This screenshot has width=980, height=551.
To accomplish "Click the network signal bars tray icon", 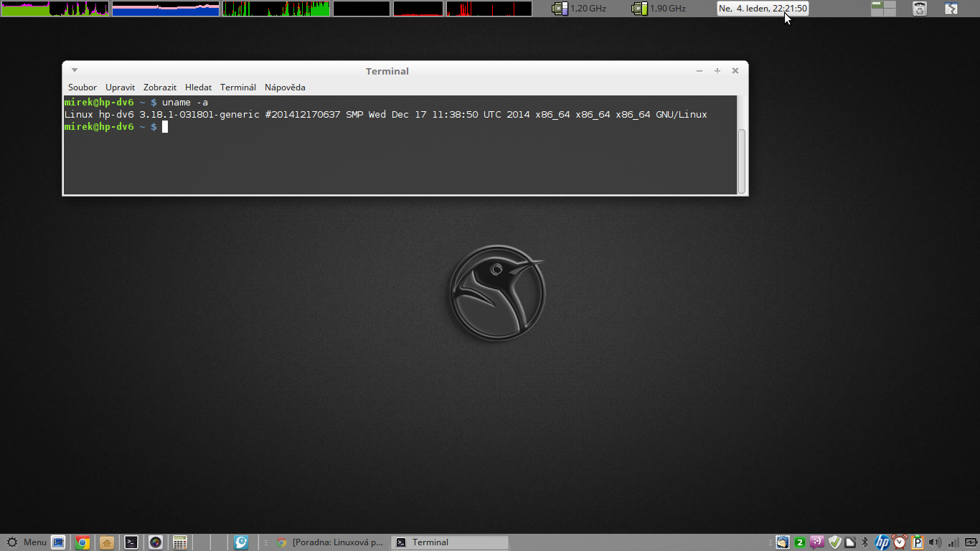I will click(953, 542).
